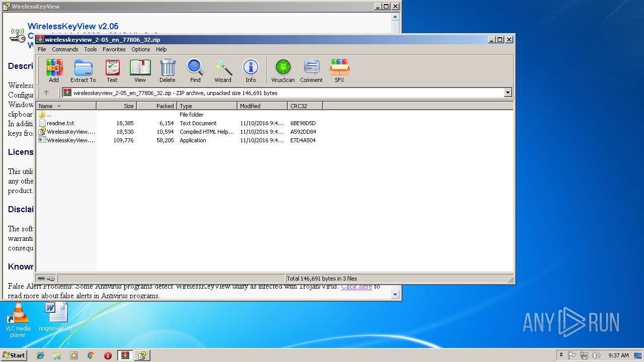The height and width of the screenshot is (362, 644).
Task: Click the drive icon in WinRAR status bar
Action: coord(41,278)
